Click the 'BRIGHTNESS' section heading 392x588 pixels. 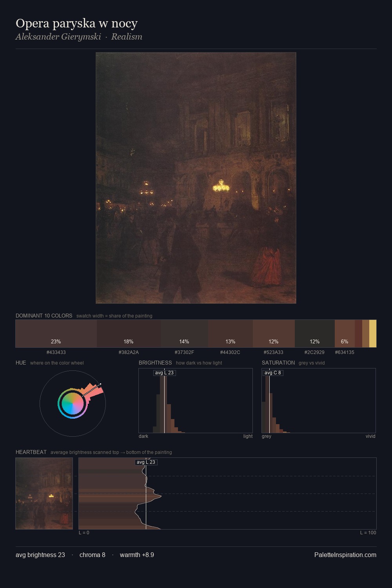click(155, 363)
